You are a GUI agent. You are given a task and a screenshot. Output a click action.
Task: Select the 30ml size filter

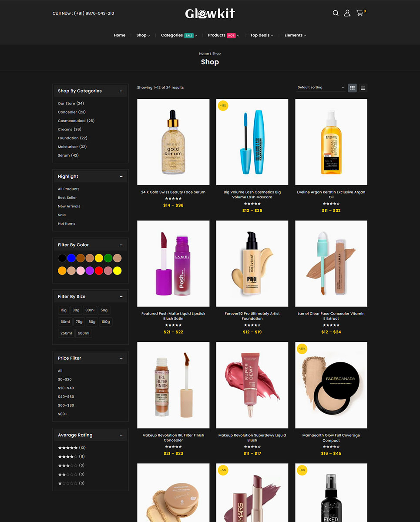90,310
